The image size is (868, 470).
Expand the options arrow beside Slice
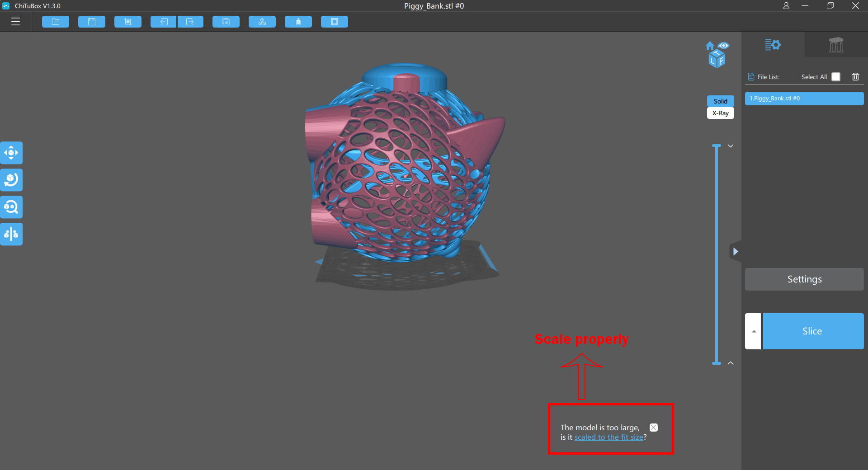click(753, 331)
